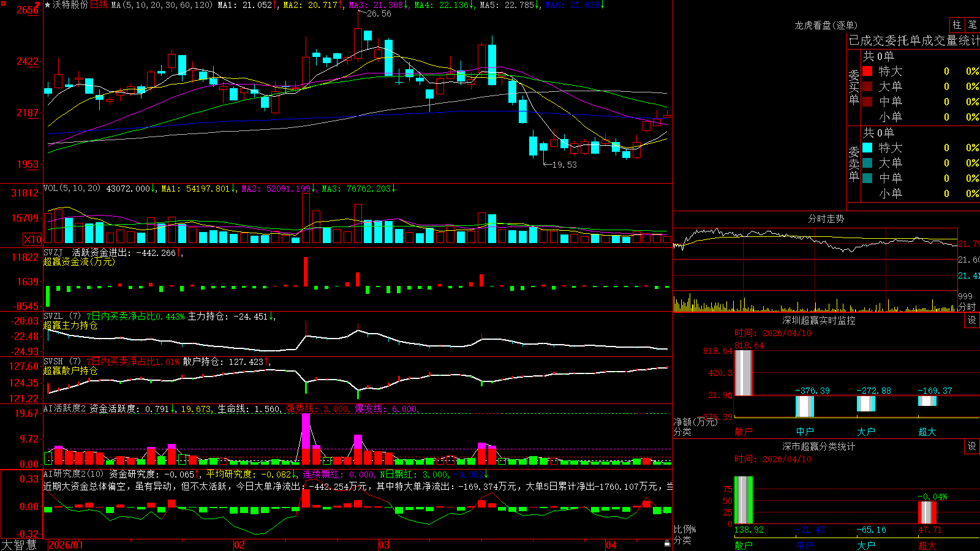
Task: Click the 19.53 low price annotation
Action: pos(564,165)
